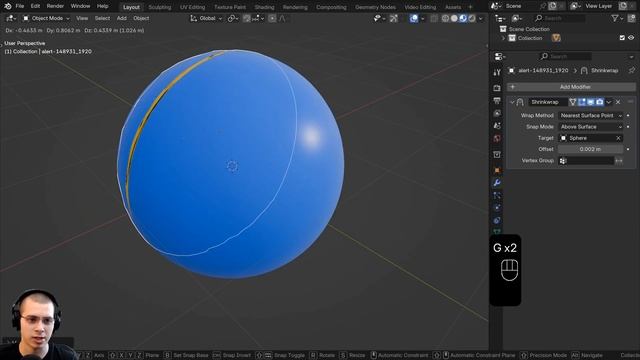
Task: Switch to the Geometry Nodes workspace tab
Action: coord(375,7)
